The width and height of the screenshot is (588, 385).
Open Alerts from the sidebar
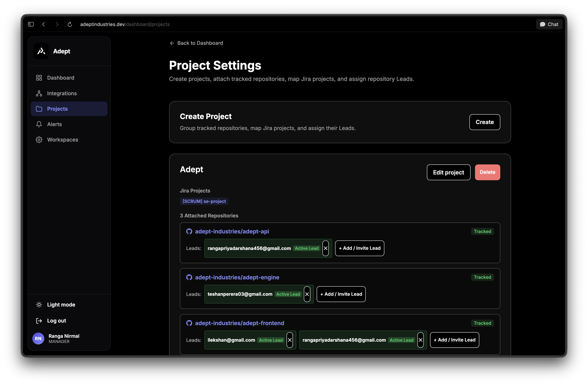[x=69, y=124]
